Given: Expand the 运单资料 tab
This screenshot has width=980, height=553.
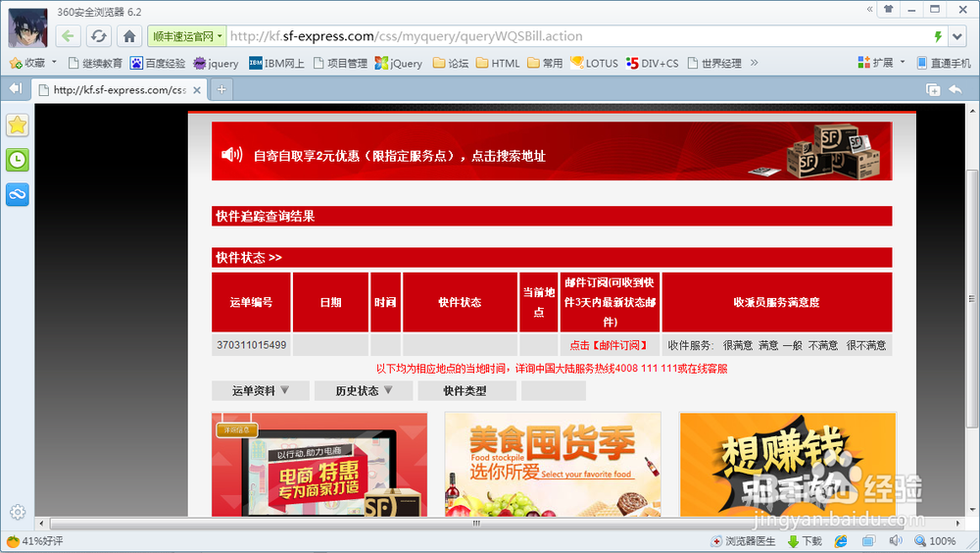Looking at the screenshot, I should (x=261, y=390).
